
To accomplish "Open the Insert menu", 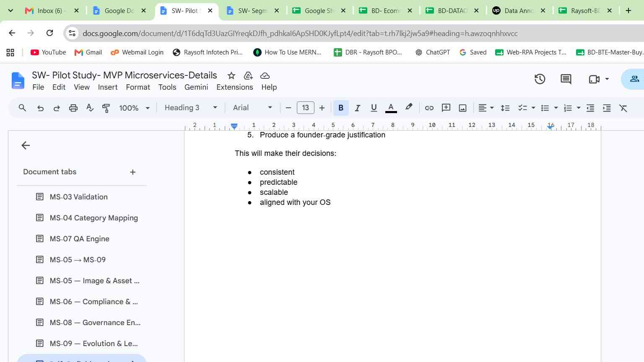I will 108,87.
